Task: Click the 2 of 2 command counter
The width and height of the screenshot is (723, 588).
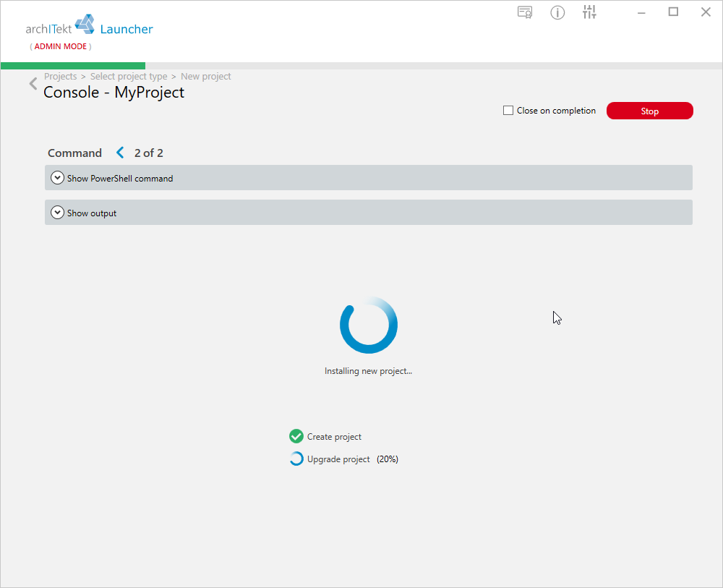Action: [149, 153]
